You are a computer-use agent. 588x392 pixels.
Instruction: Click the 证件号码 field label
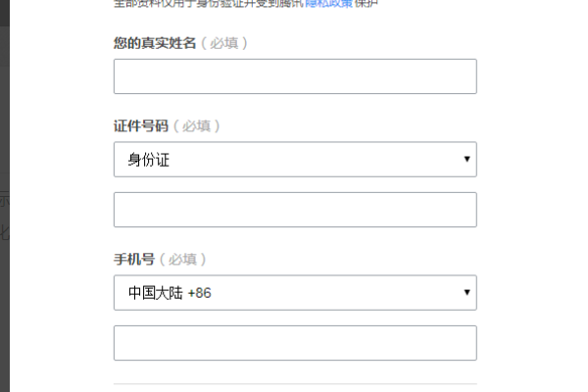(141, 126)
